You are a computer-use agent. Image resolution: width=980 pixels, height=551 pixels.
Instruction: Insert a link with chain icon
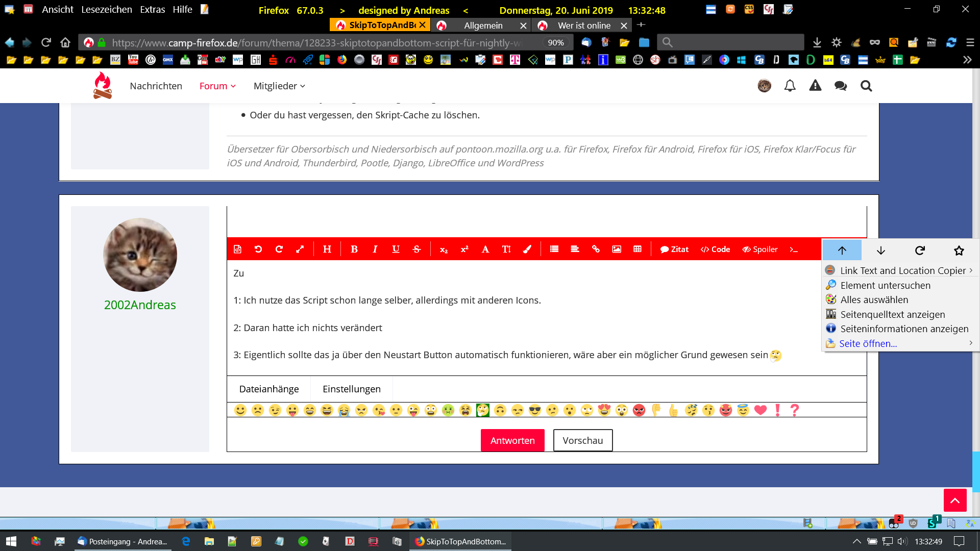(596, 249)
